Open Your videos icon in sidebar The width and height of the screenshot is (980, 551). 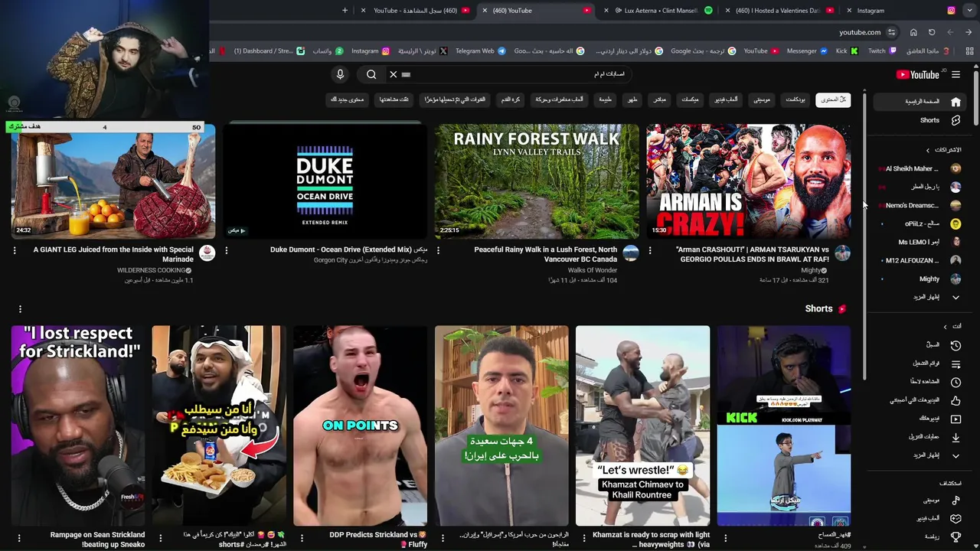click(x=955, y=419)
